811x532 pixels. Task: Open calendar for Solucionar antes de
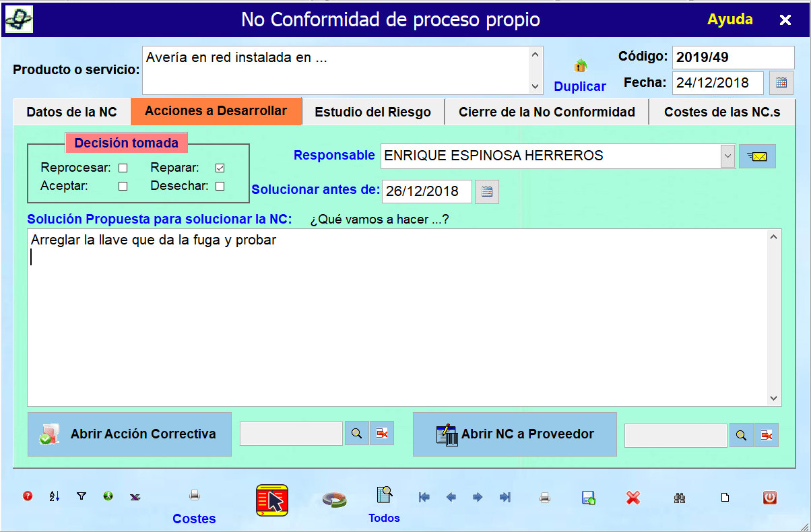point(487,191)
